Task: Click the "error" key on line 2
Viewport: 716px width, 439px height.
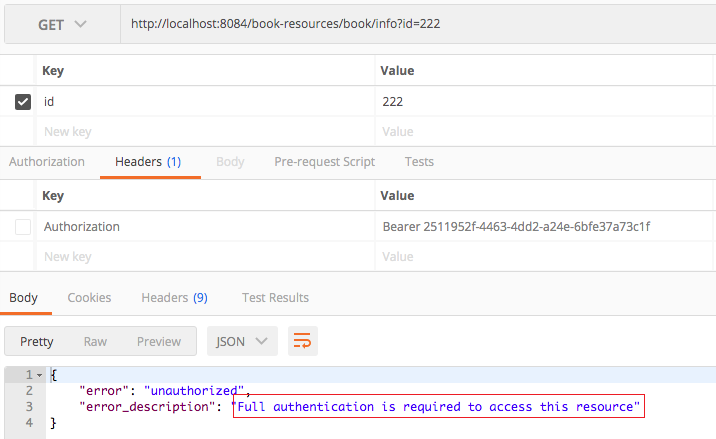Action: (x=104, y=391)
